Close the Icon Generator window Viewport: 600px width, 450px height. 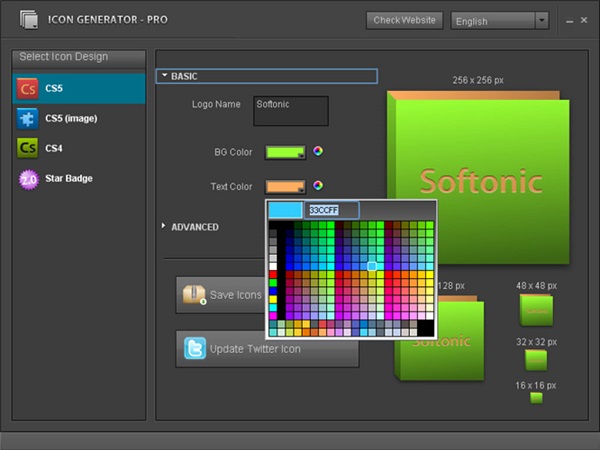[584, 20]
